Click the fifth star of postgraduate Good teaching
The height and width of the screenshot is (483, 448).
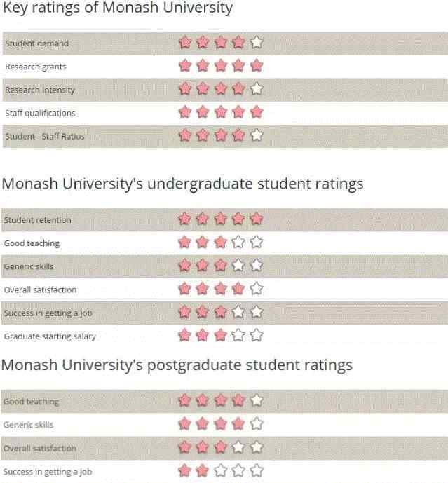tap(257, 401)
